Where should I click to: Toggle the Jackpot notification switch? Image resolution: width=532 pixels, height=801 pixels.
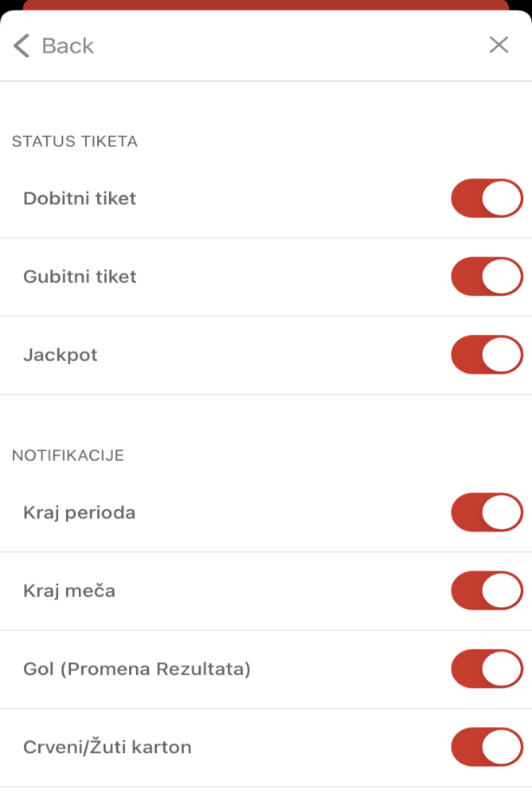pyautogui.click(x=487, y=355)
